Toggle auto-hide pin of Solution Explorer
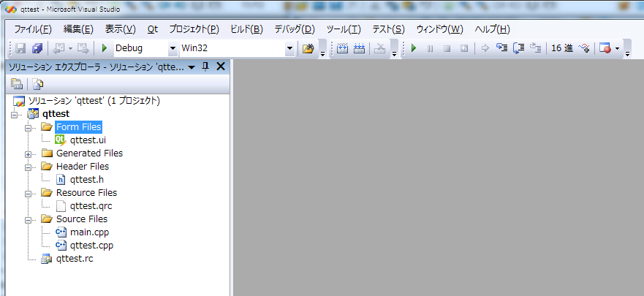644x296 pixels. coord(205,67)
